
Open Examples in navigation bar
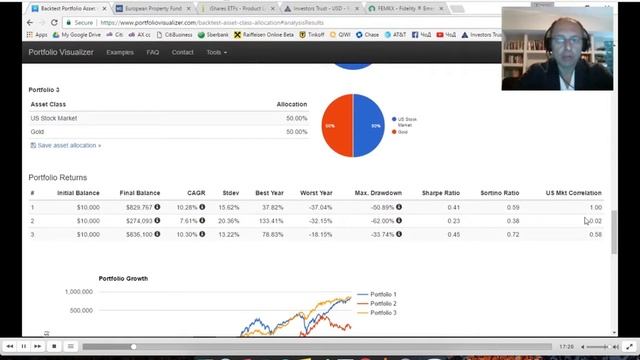tap(120, 52)
